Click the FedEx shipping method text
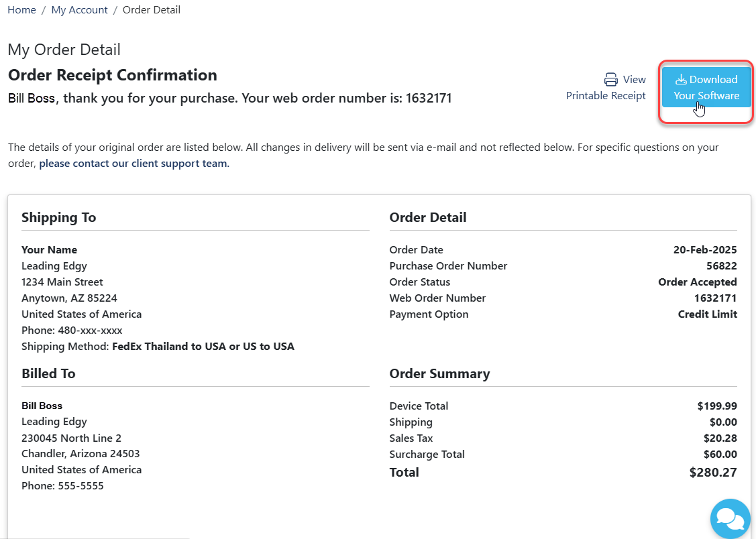Screen dimensions: 756x539 203,347
